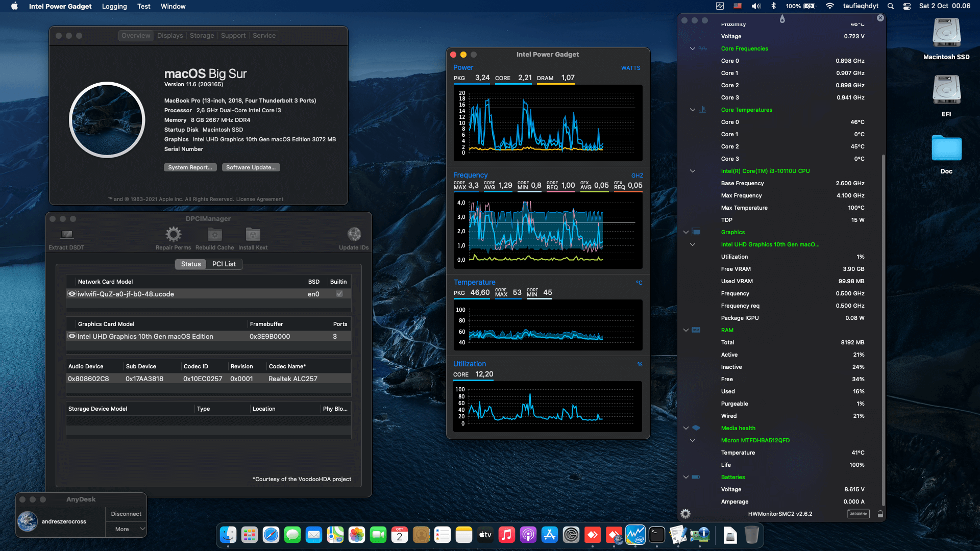Click the 0x3E9B0000 framebuffer value
Image resolution: width=980 pixels, height=551 pixels.
(270, 336)
